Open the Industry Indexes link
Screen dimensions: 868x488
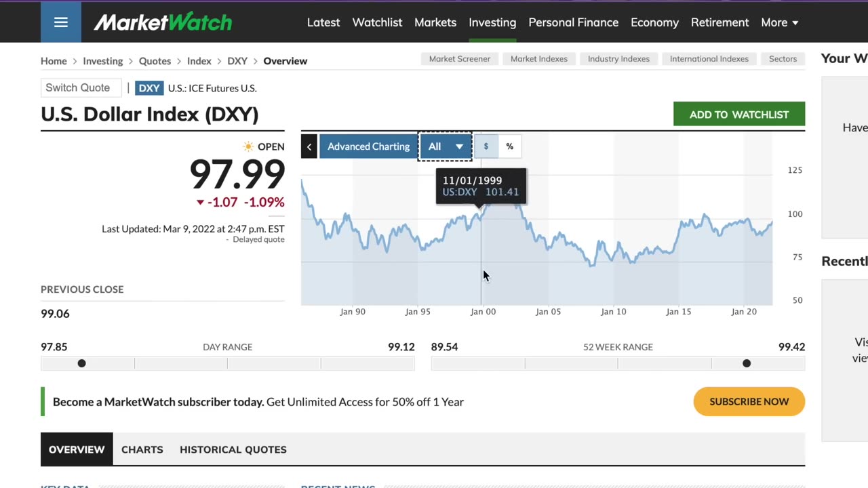tap(618, 59)
